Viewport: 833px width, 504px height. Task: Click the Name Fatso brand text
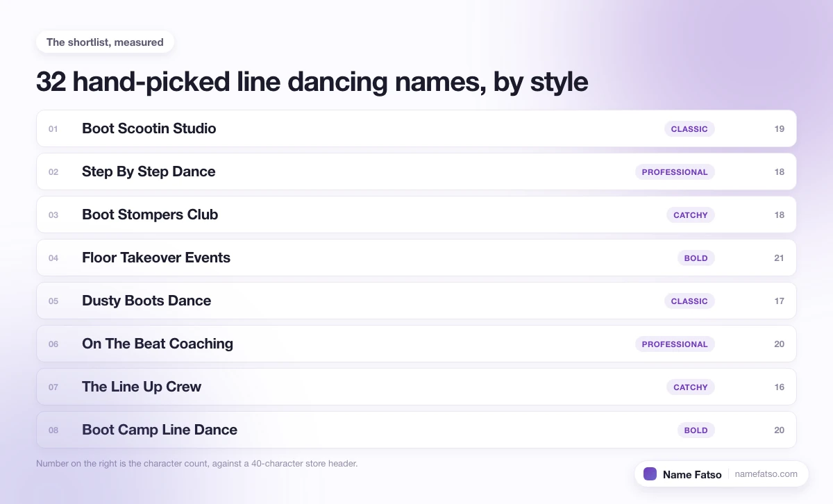coord(692,475)
